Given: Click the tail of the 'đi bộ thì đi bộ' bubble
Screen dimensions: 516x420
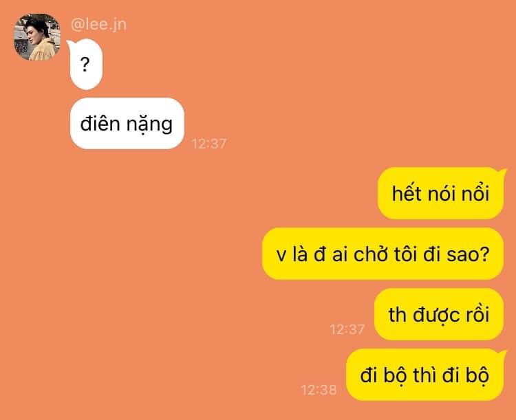Looking at the screenshot, I should [502, 353].
